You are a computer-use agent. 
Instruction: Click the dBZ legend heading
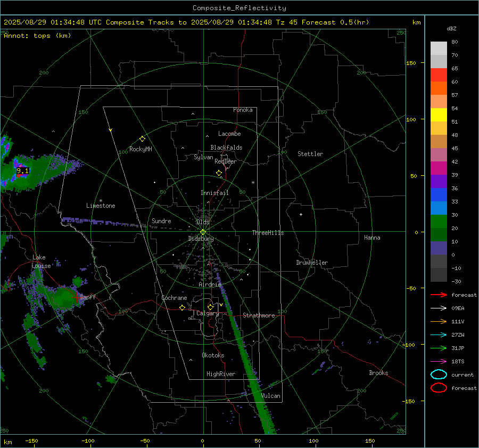coord(451,28)
